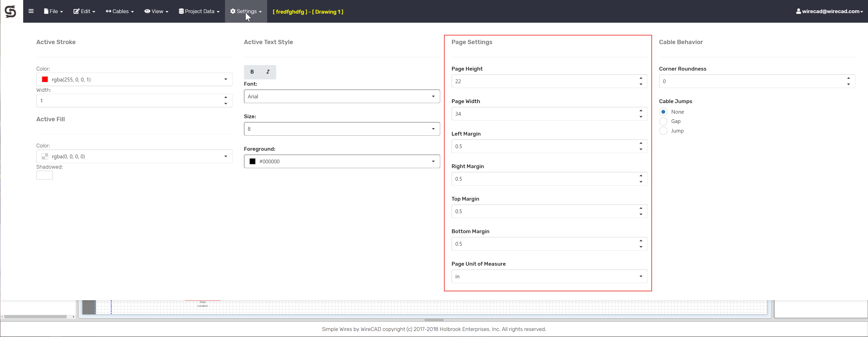Decrease the Left Margin value
The height and width of the screenshot is (337, 868).
click(x=641, y=149)
